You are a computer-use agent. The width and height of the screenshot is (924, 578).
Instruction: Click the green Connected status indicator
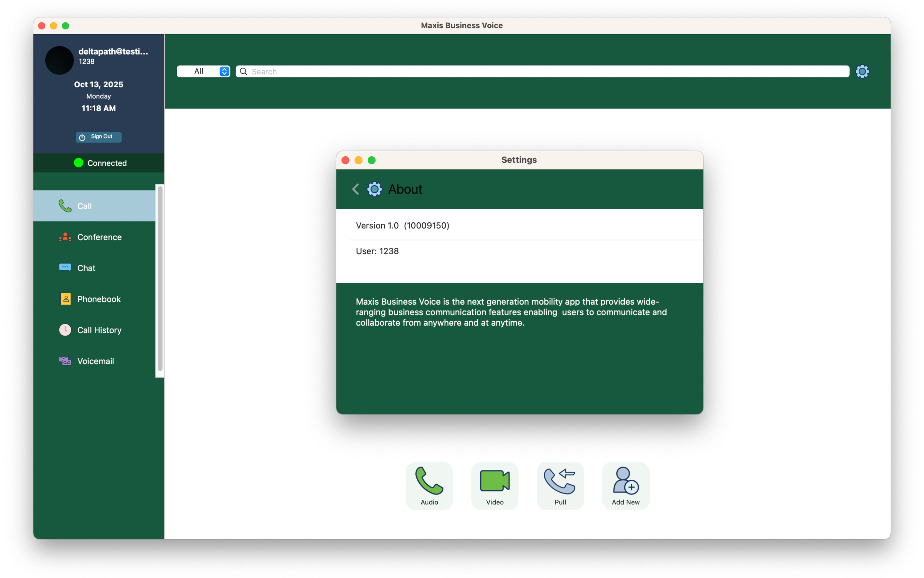[79, 163]
